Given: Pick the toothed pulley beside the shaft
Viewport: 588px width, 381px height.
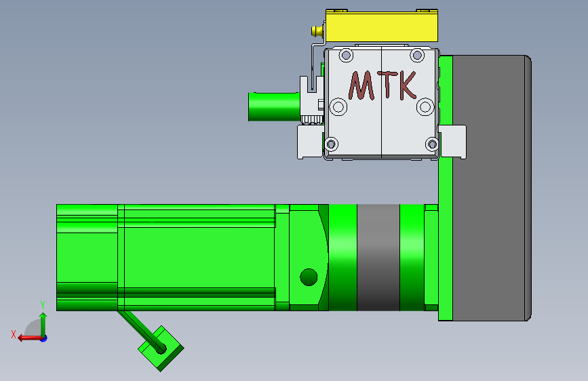Looking at the screenshot, I should [311, 120].
